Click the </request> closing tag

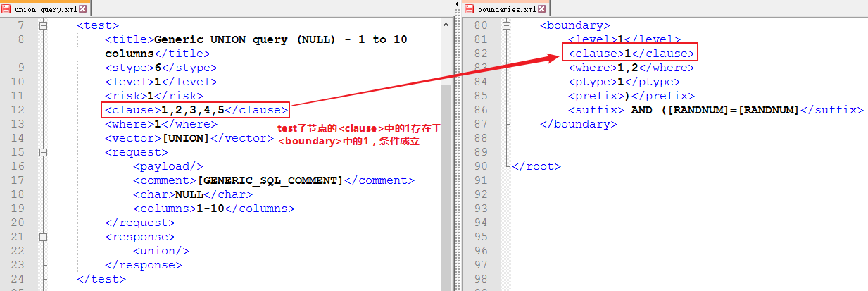click(140, 223)
